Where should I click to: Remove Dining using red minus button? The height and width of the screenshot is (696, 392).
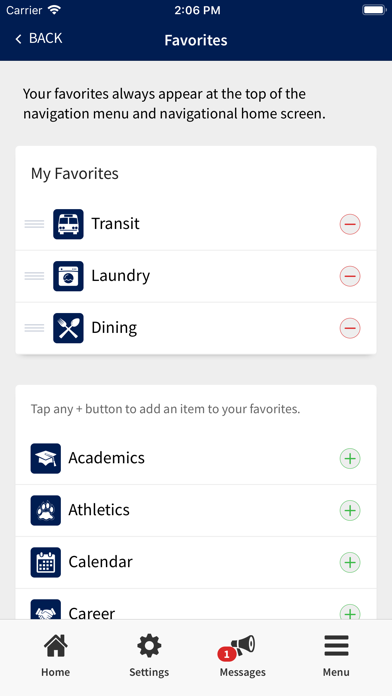click(350, 328)
